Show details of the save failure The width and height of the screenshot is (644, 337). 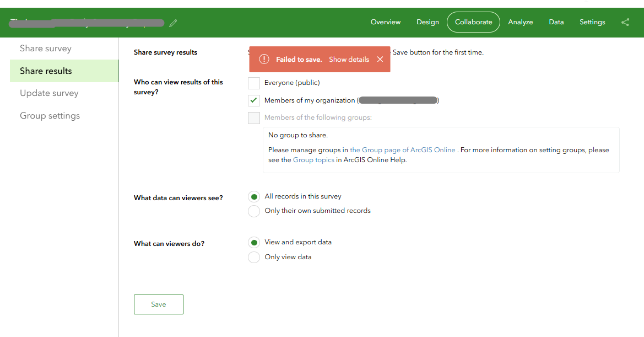349,59
